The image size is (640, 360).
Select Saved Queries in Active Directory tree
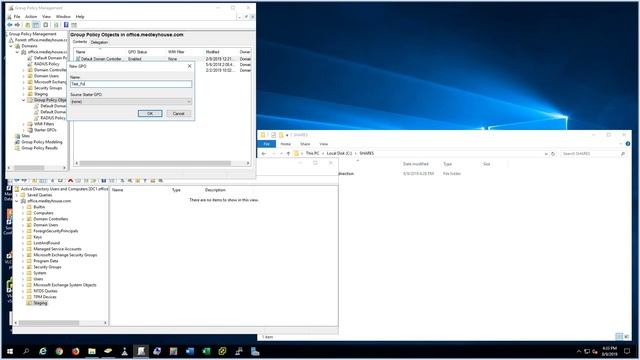click(x=39, y=195)
